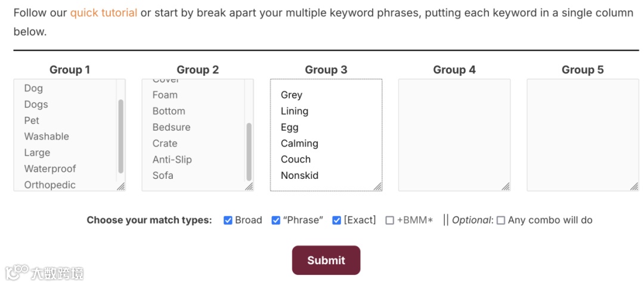The height and width of the screenshot is (285, 644).
Task: Click the Group 2 textarea resize handle
Action: 249,187
